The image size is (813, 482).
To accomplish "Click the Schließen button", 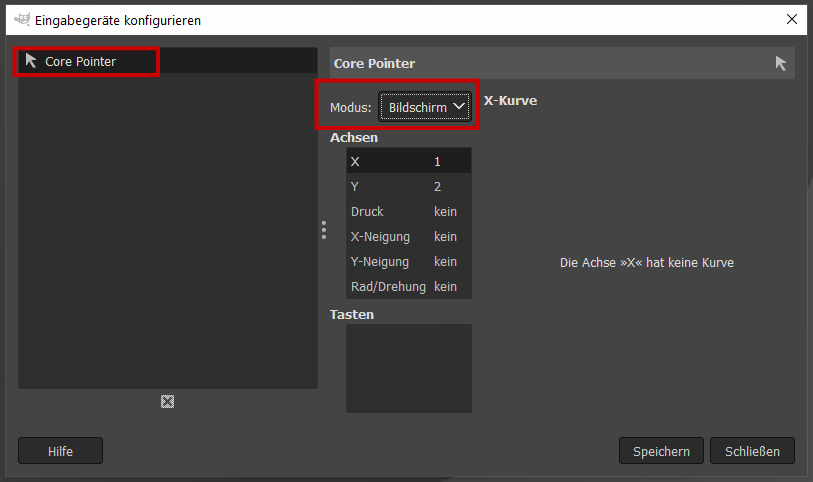I will [x=752, y=451].
